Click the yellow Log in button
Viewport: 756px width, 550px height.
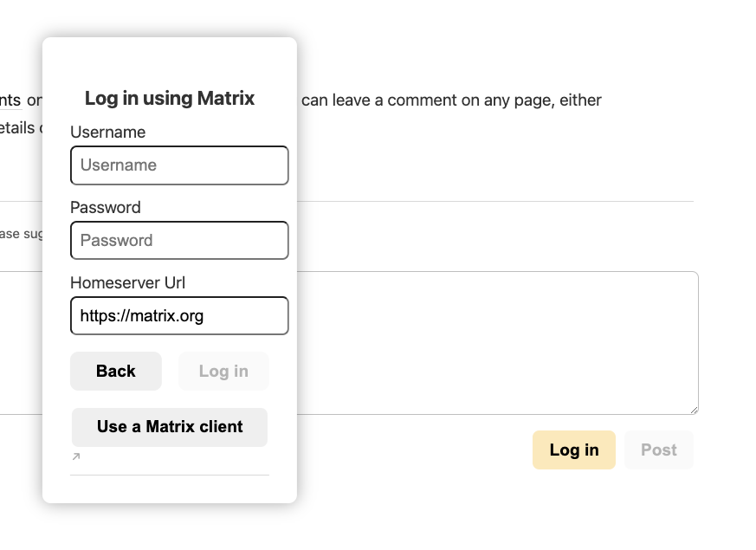tap(574, 450)
